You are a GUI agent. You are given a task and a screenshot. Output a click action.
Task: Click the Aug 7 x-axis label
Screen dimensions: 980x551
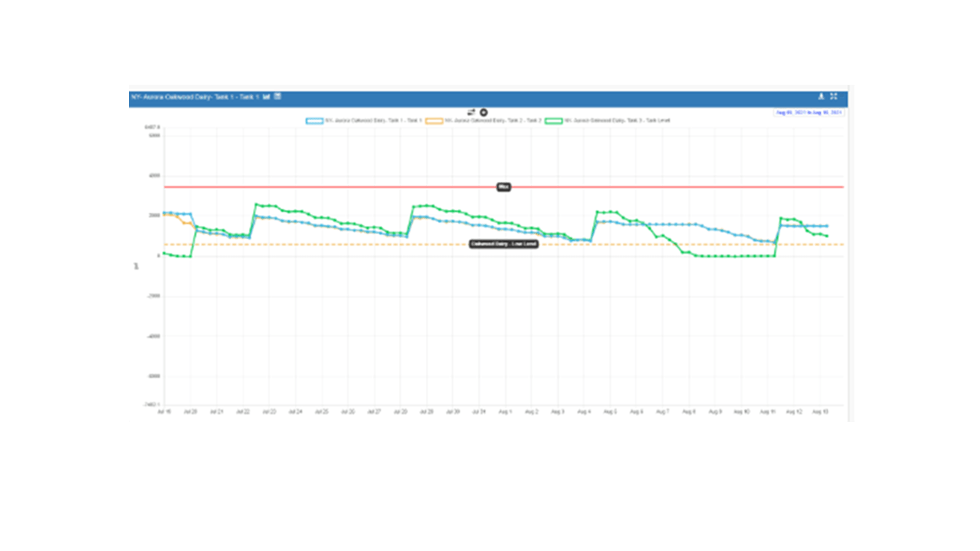pyautogui.click(x=662, y=412)
